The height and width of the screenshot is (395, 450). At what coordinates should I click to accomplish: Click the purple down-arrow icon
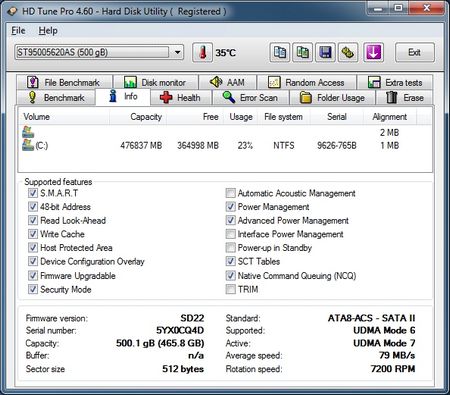point(373,52)
